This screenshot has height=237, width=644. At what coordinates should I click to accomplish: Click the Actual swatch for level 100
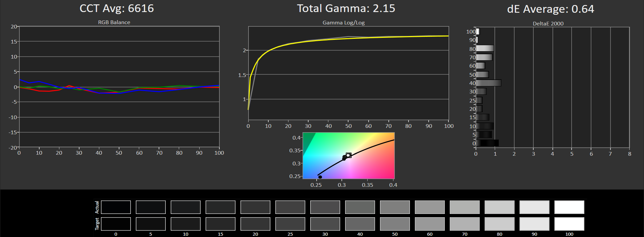pos(569,207)
